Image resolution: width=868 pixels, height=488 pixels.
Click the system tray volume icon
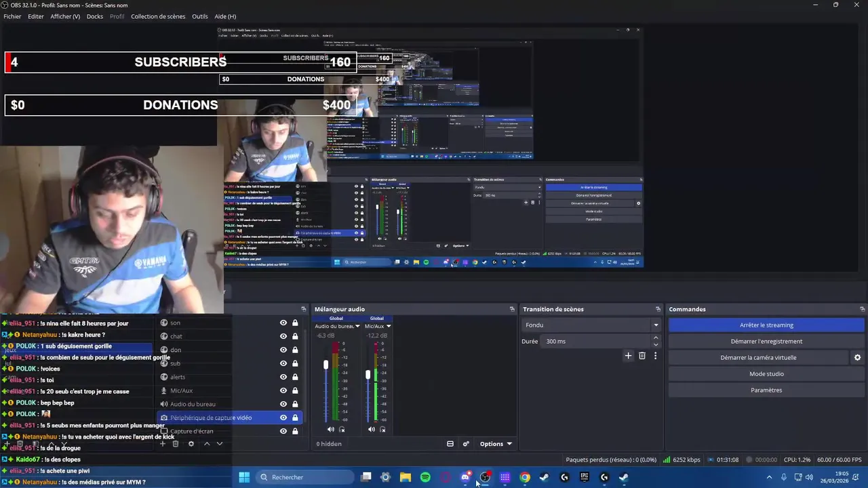click(809, 477)
